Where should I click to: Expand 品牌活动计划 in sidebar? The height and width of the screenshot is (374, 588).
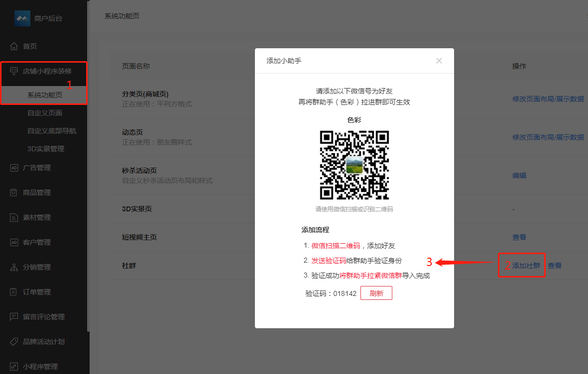point(43,342)
